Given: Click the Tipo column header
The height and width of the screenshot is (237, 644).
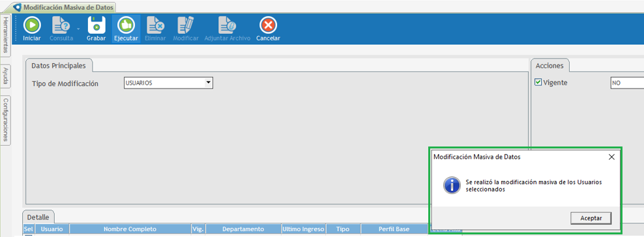Looking at the screenshot, I should 343,229.
